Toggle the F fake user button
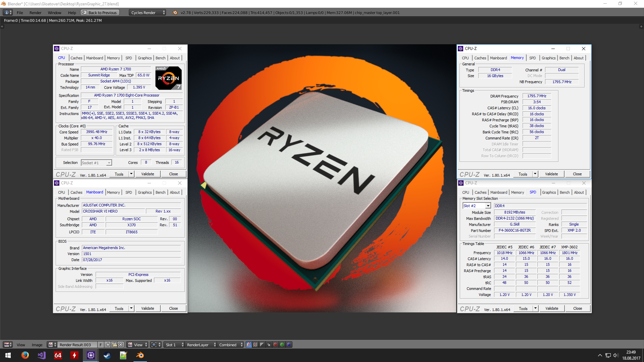The height and width of the screenshot is (362, 644). point(100,345)
